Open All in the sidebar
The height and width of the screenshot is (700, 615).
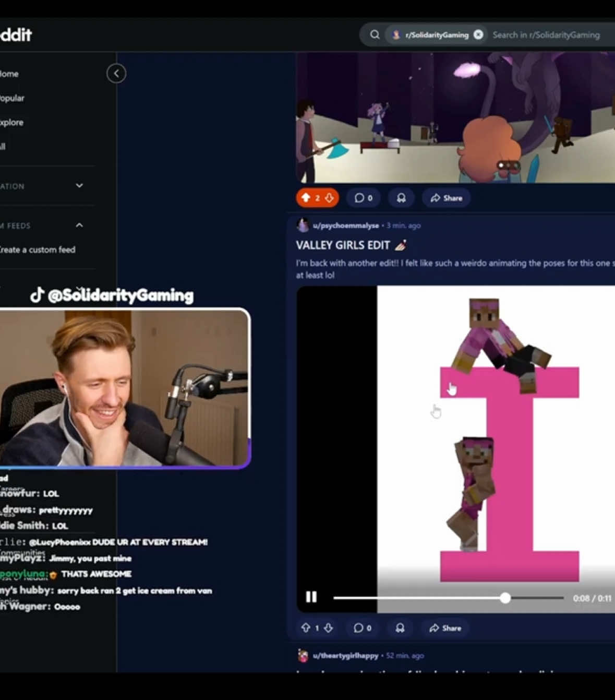(x=3, y=147)
